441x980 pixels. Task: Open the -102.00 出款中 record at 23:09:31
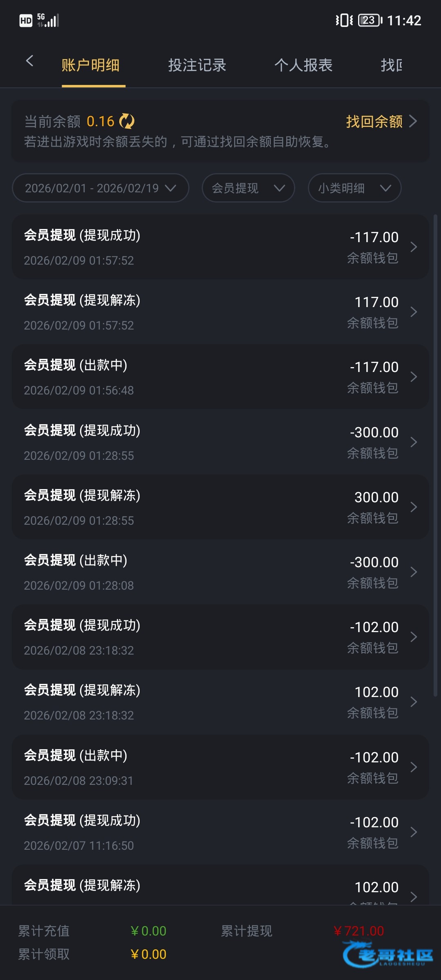pyautogui.click(x=220, y=767)
